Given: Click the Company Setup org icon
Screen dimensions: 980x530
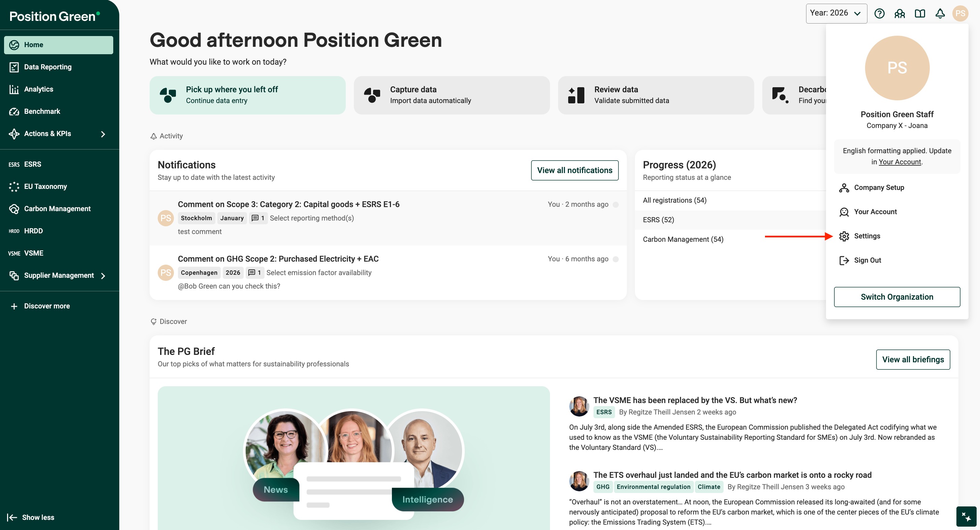Looking at the screenshot, I should (x=844, y=188).
